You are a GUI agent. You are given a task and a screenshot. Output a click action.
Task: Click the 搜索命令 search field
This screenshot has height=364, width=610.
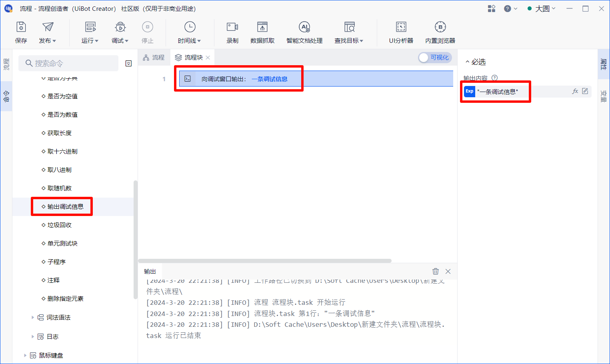point(68,63)
